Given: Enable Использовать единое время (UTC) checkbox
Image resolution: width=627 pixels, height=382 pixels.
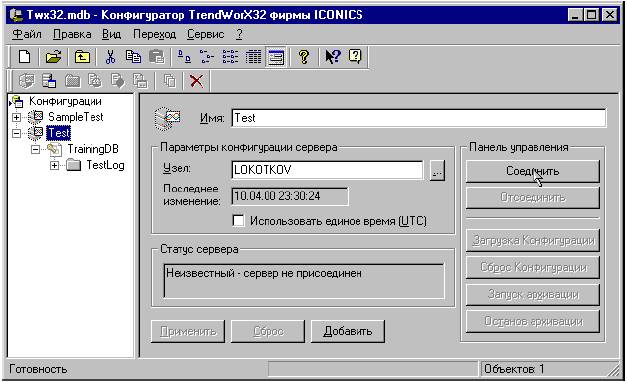Looking at the screenshot, I should [238, 220].
